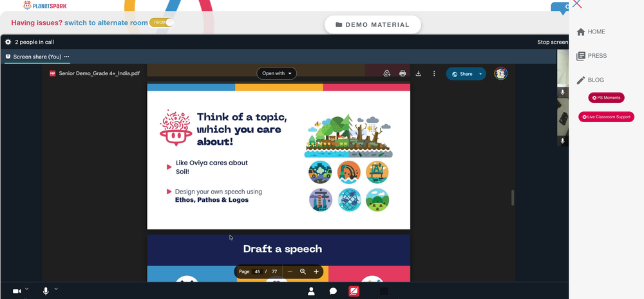Open call settings gear icon
Viewport: 644px width, 299px height.
(8, 42)
